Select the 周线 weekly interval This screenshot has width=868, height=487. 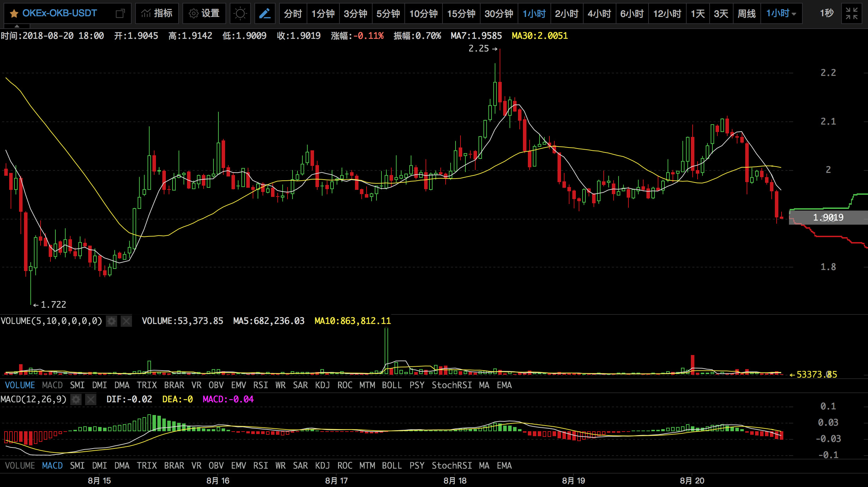(x=747, y=13)
